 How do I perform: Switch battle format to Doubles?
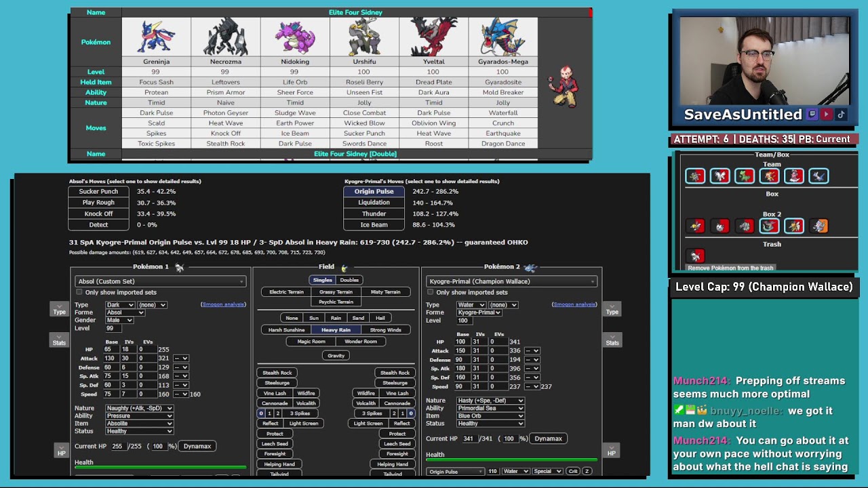click(x=349, y=280)
